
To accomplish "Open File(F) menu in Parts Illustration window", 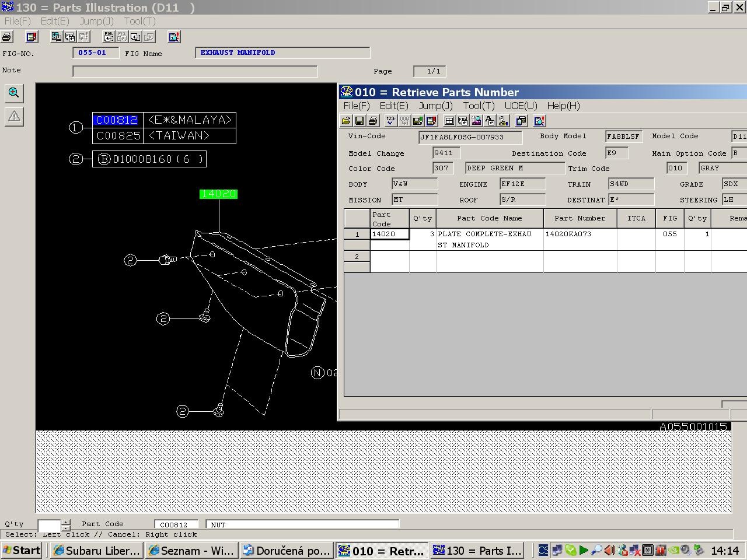I will point(18,21).
